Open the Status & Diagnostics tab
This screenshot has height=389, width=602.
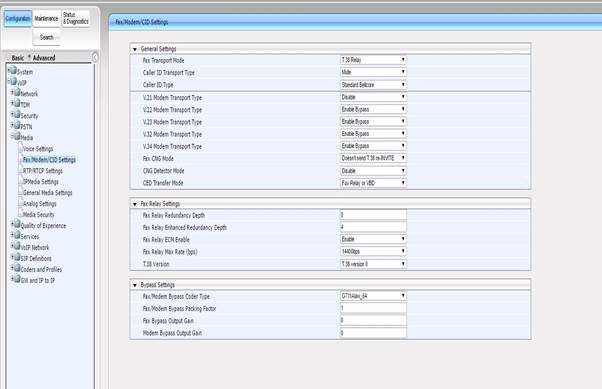click(x=75, y=18)
